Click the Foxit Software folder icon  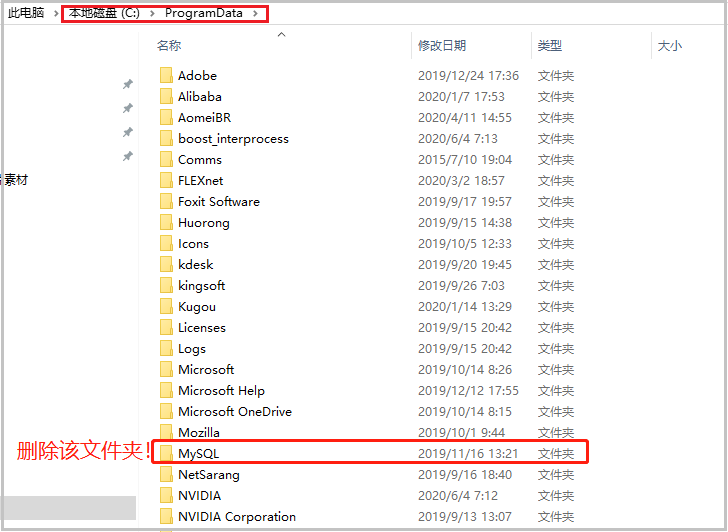pyautogui.click(x=166, y=201)
